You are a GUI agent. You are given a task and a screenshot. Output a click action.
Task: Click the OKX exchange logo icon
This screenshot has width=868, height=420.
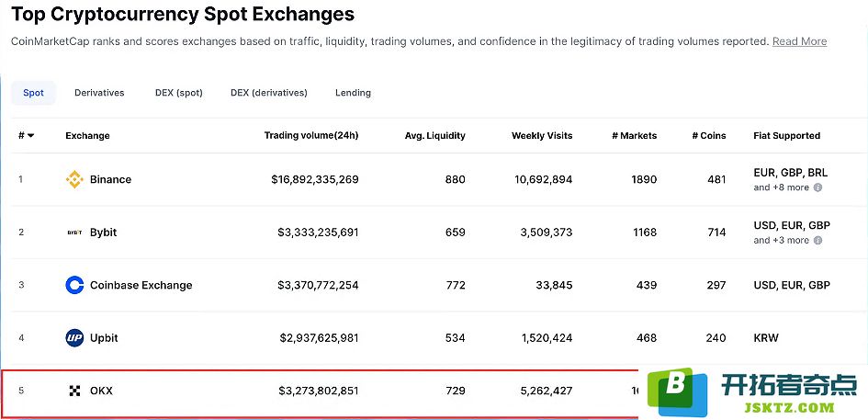click(74, 391)
